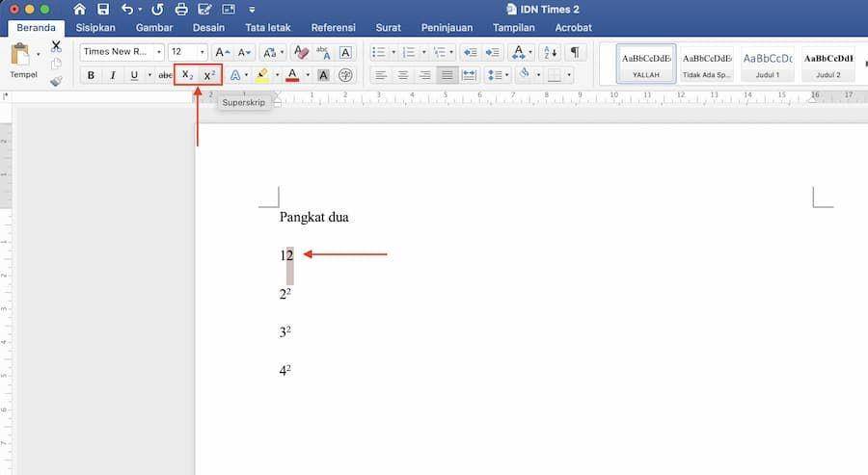Toggle strikethrough text formatting
Screen dimensions: 868x475
coord(165,75)
